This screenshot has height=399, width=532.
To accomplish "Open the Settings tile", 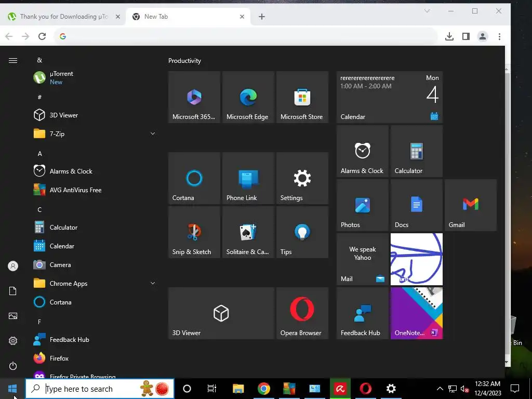I will click(302, 178).
